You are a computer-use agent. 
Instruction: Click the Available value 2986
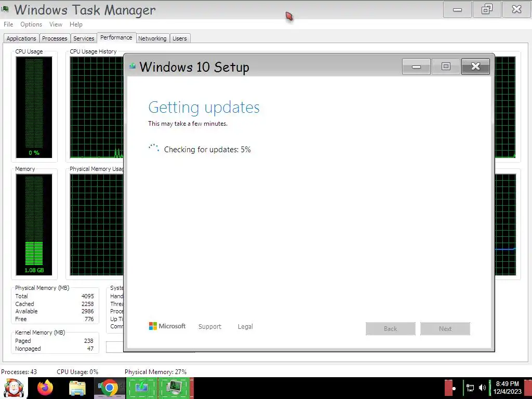pos(87,312)
